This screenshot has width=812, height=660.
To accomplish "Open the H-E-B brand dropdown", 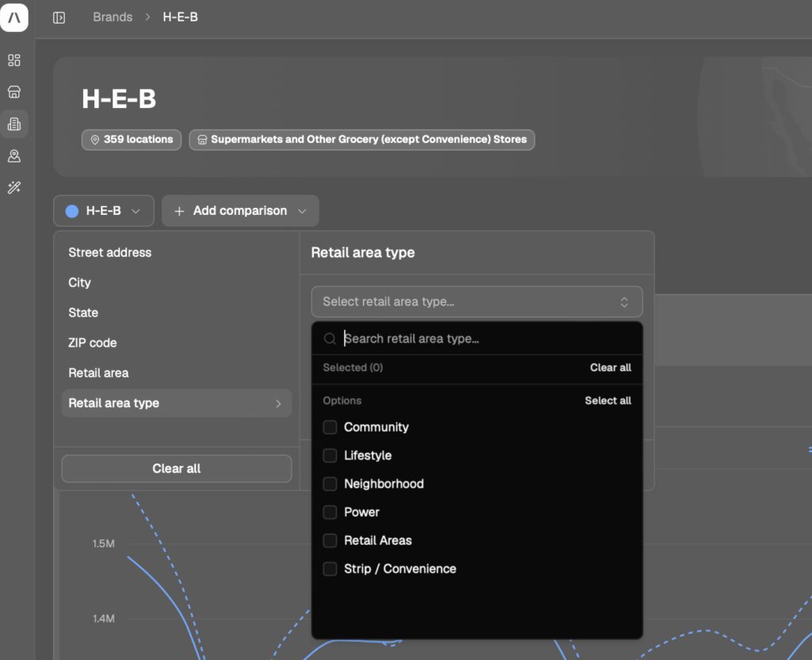I will pos(104,211).
